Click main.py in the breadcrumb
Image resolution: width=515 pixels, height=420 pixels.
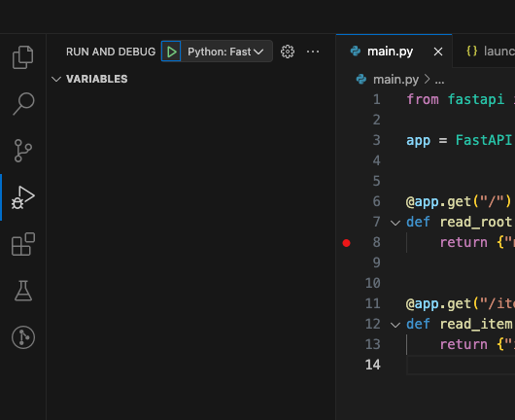(x=395, y=80)
